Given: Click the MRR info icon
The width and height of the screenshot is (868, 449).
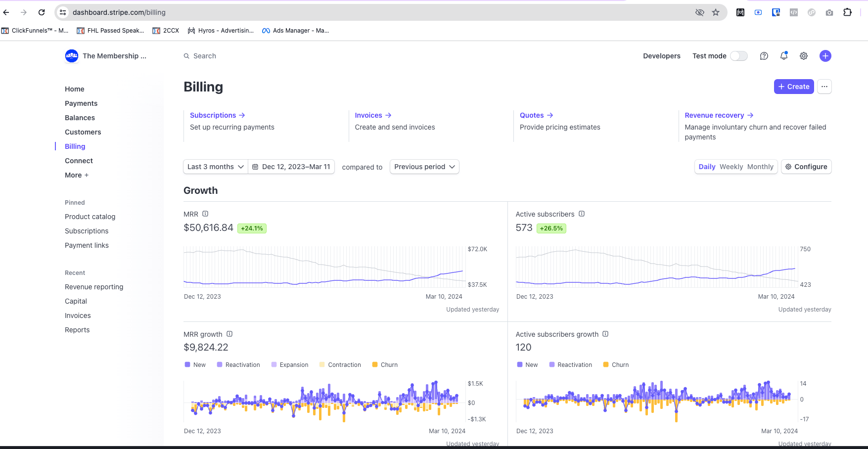Looking at the screenshot, I should click(x=205, y=214).
